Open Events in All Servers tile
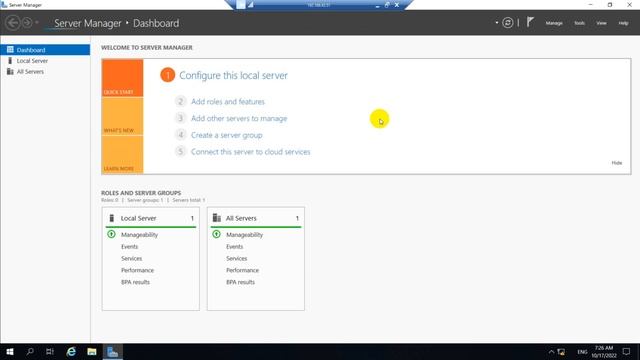This screenshot has height=360, width=640. 234,247
